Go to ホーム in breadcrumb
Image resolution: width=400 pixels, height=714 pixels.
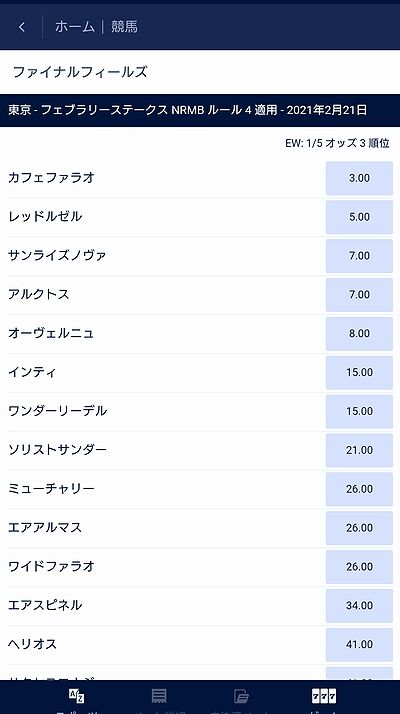click(75, 27)
